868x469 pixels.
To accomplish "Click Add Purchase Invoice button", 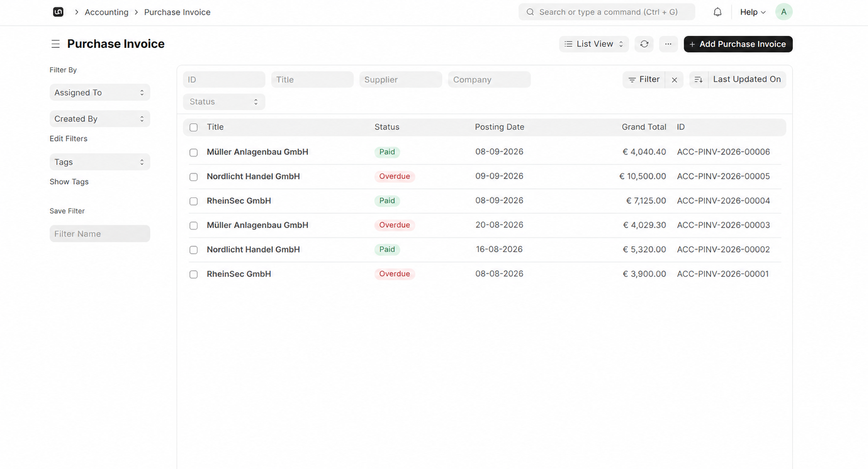I will point(738,44).
